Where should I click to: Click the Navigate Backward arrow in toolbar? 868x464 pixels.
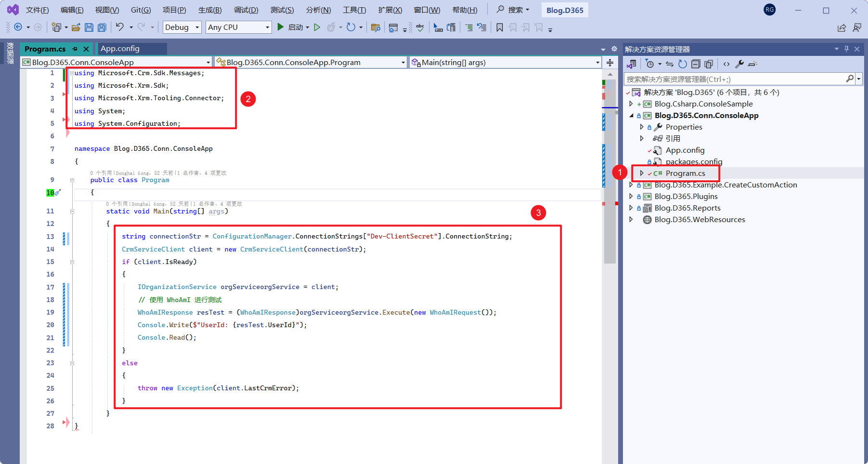point(18,27)
